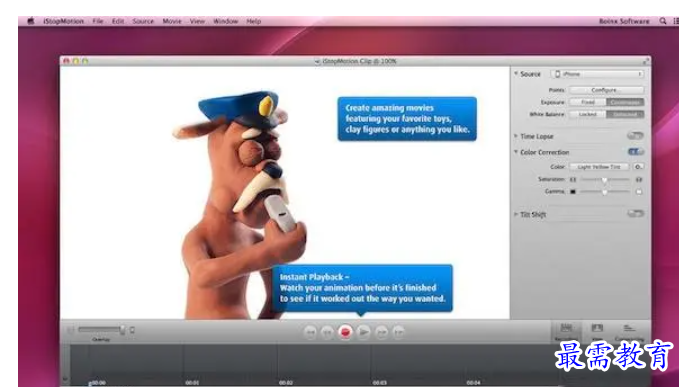Click the Gamma slider handle
Viewport: 679px width, 387px height.
click(605, 192)
